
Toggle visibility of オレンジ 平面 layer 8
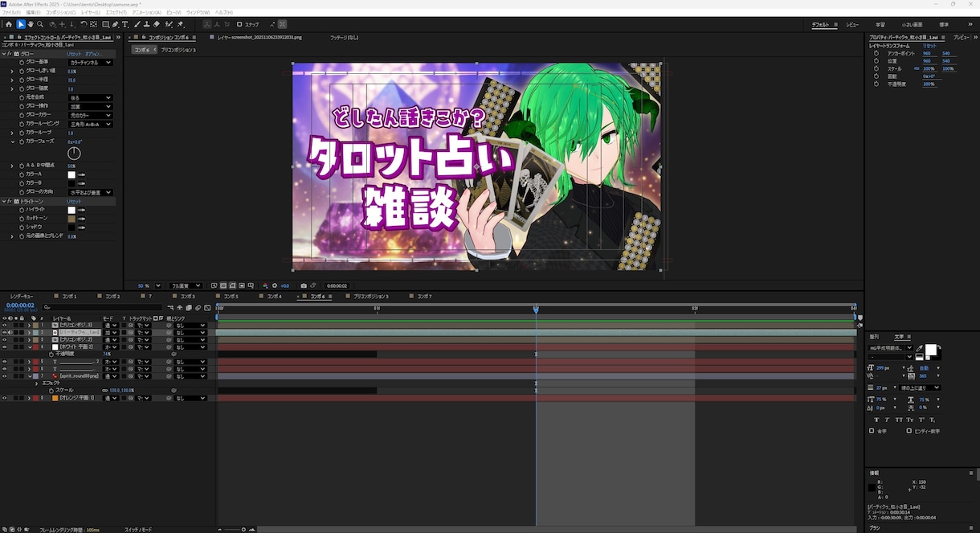pos(5,398)
